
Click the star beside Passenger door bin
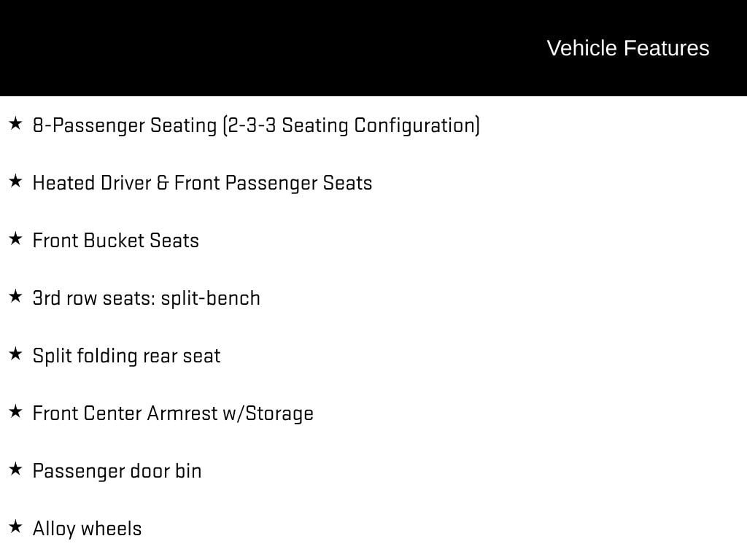[15, 470]
